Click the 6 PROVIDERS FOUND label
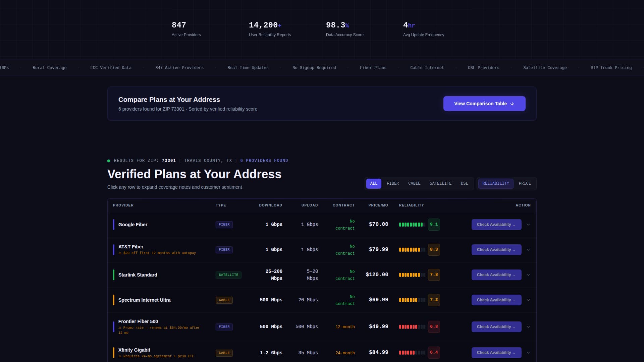This screenshot has height=362, width=644. tap(264, 161)
